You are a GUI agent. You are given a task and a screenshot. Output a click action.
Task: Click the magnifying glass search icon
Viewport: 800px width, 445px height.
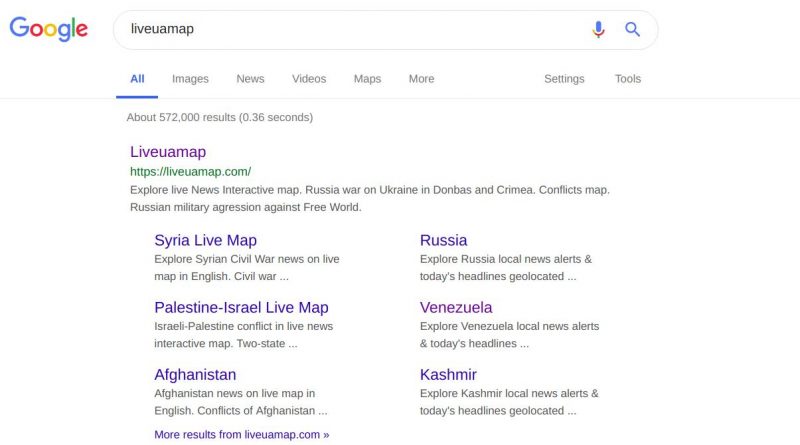point(632,29)
